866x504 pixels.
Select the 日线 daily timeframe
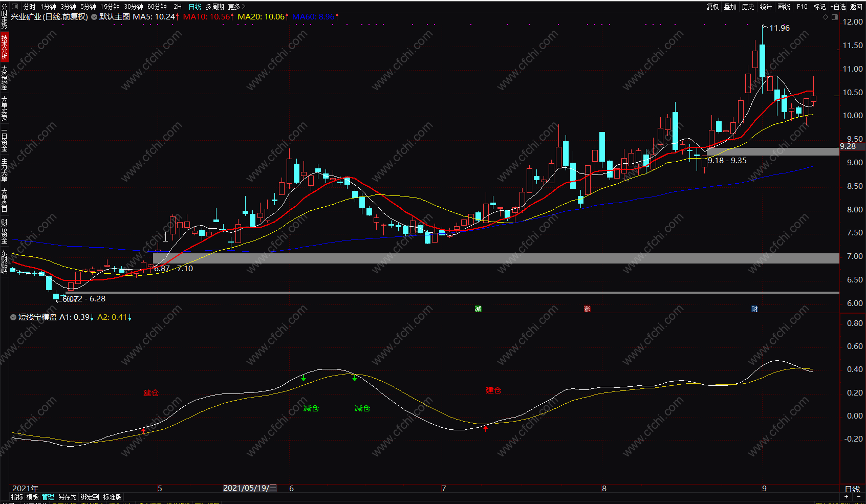click(x=195, y=7)
